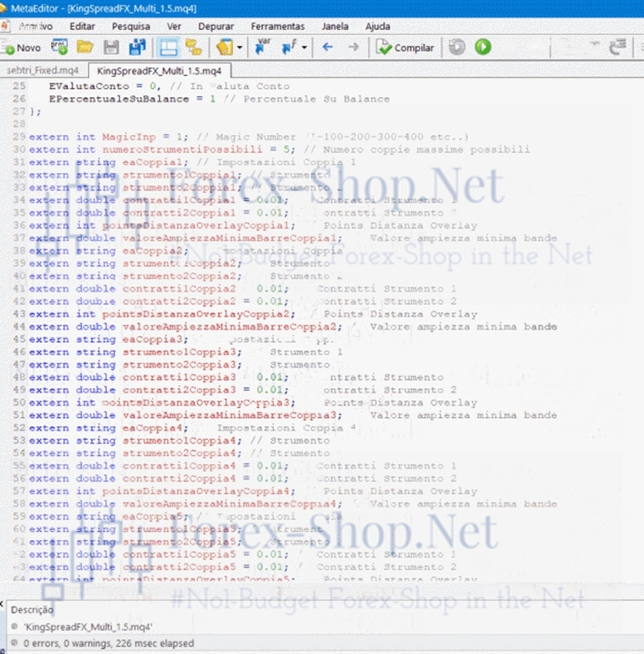This screenshot has height=654, width=644.
Task: Click the navigate forward arrow
Action: 353,47
